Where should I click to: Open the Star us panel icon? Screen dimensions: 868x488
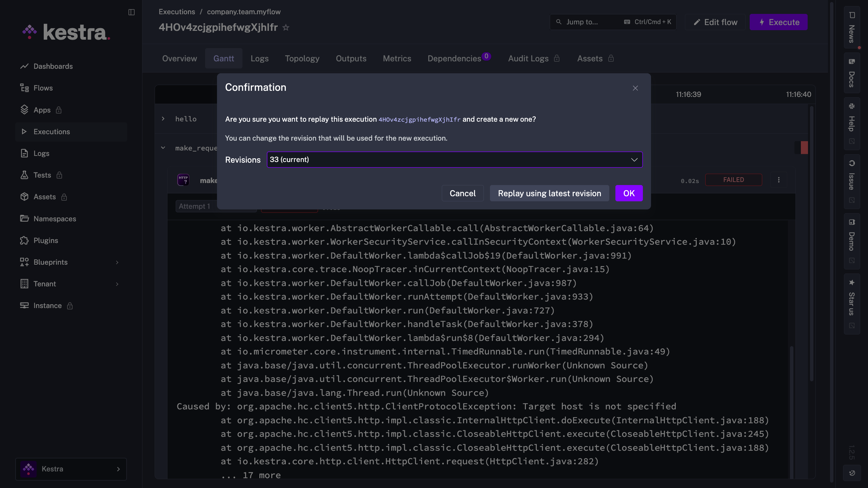(852, 283)
